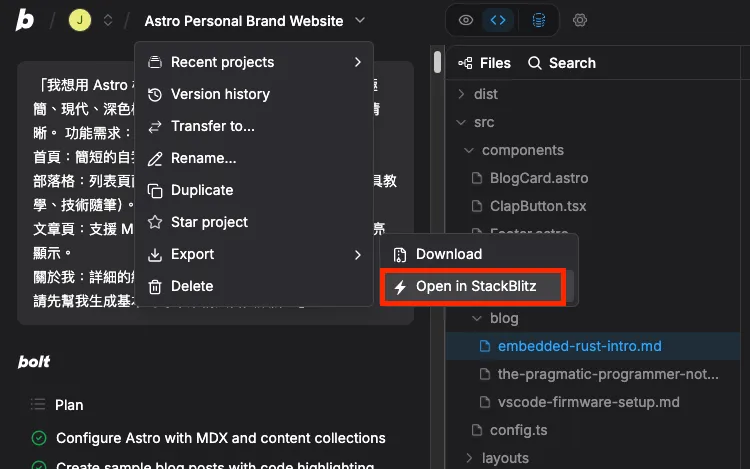Select Rename... from the project menu
The height and width of the screenshot is (469, 750).
click(x=254, y=158)
